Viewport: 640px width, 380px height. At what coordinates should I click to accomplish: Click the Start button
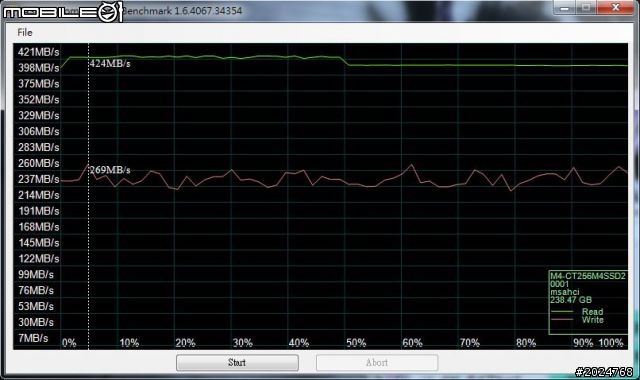tap(237, 362)
